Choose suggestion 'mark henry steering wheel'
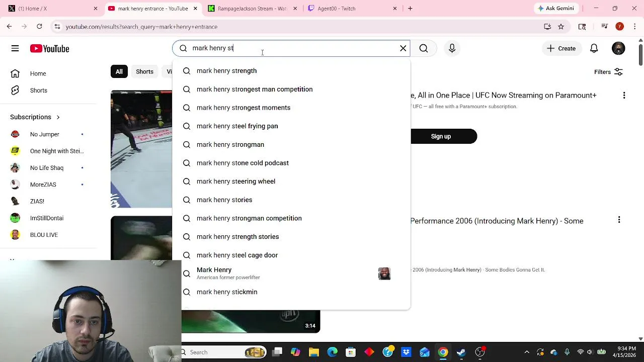644x362 pixels. [x=291, y=182]
